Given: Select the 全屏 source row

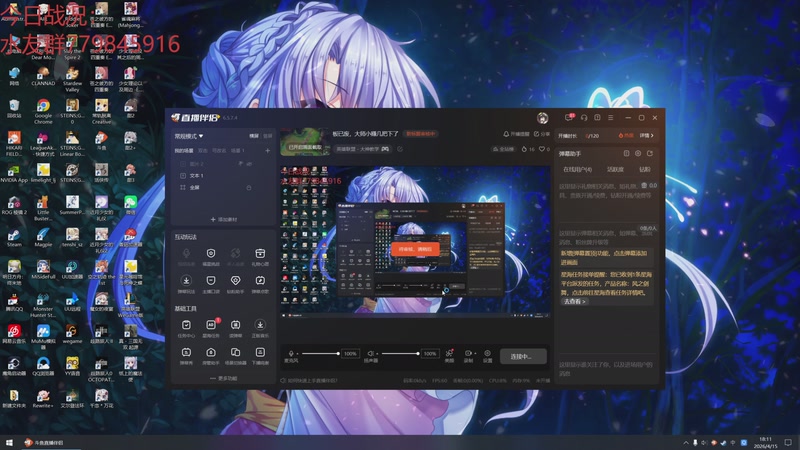Looking at the screenshot, I should (x=223, y=188).
